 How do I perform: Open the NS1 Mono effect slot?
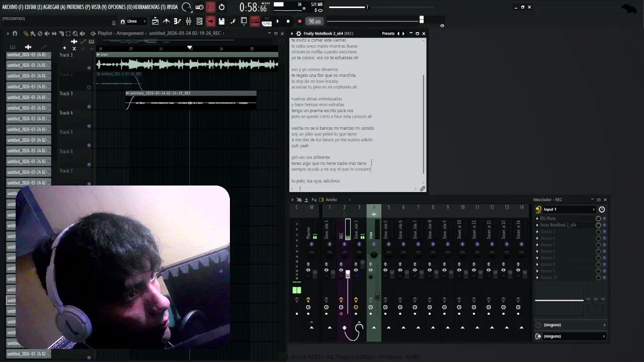[x=567, y=219]
